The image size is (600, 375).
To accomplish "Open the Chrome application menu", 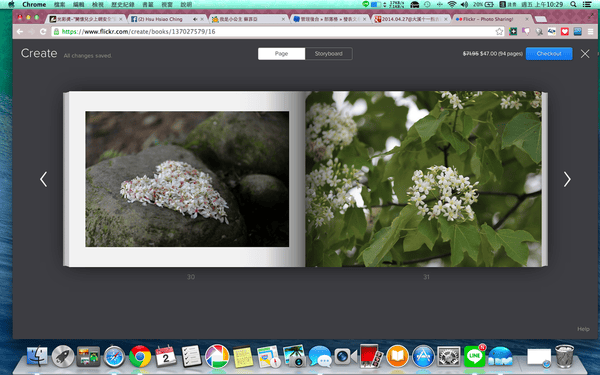I will (34, 4).
